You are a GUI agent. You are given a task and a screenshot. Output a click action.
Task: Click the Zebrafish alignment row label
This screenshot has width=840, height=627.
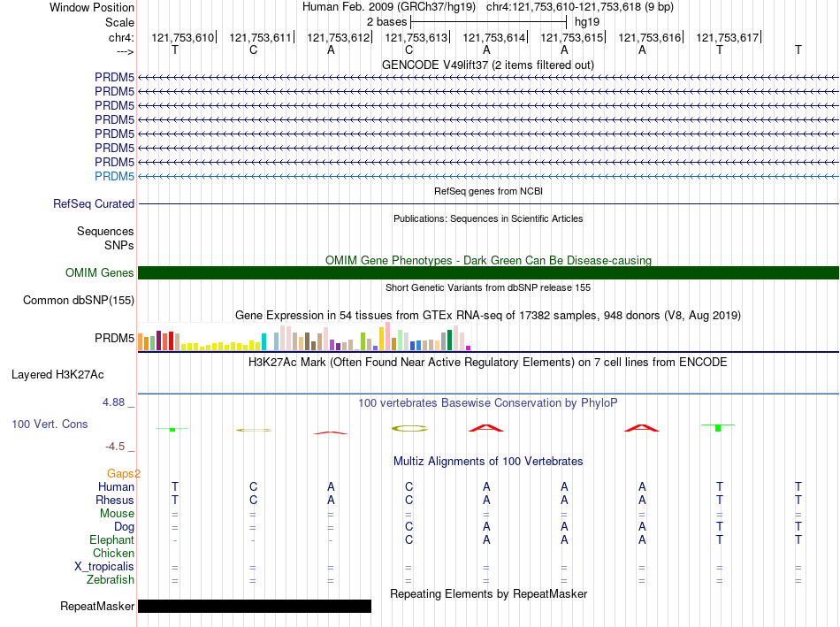click(x=111, y=580)
